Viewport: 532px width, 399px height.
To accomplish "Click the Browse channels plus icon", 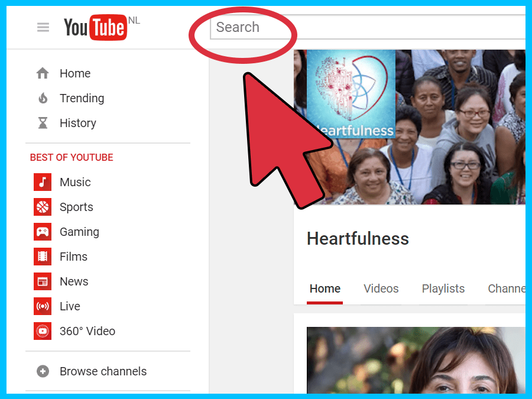I will (43, 371).
